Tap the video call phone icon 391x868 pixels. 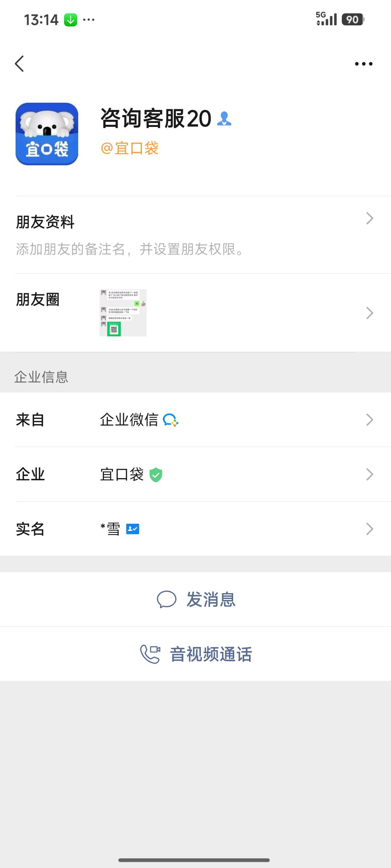pos(150,654)
